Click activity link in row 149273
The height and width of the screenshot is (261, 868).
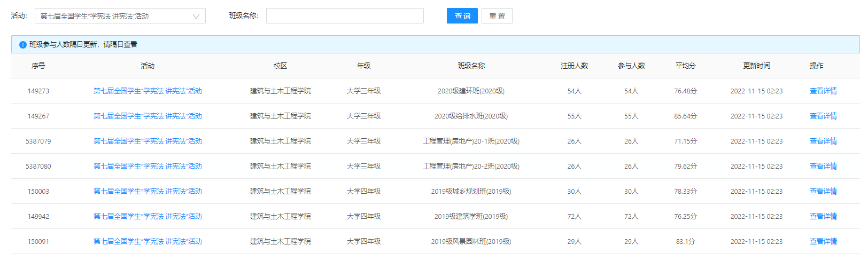[148, 91]
